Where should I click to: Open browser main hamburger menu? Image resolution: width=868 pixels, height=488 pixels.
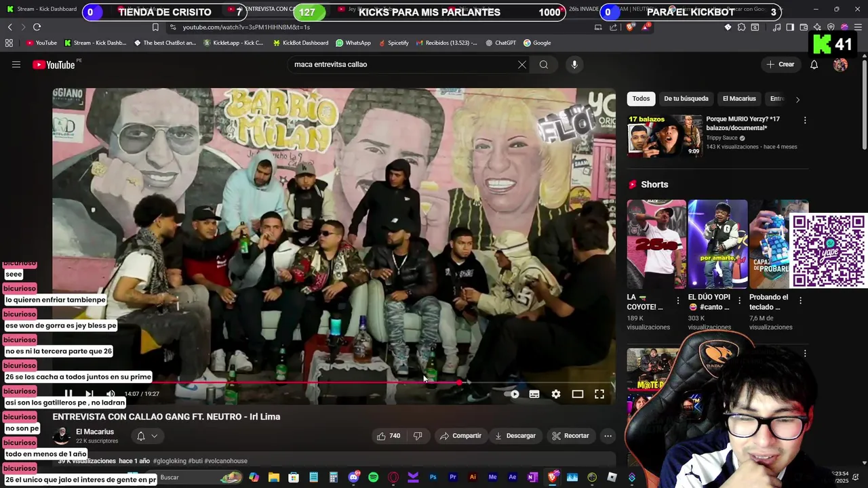858,27
